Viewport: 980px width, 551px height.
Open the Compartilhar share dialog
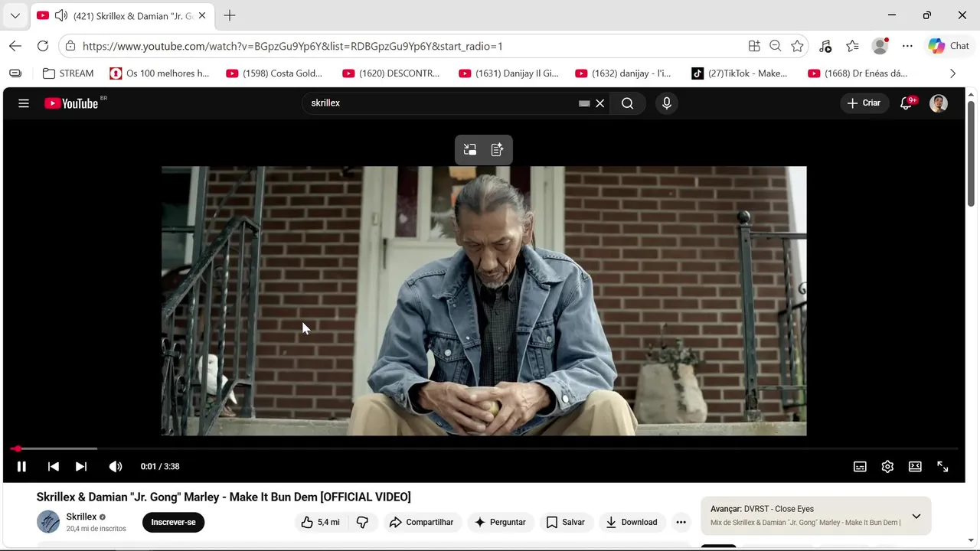tap(421, 522)
